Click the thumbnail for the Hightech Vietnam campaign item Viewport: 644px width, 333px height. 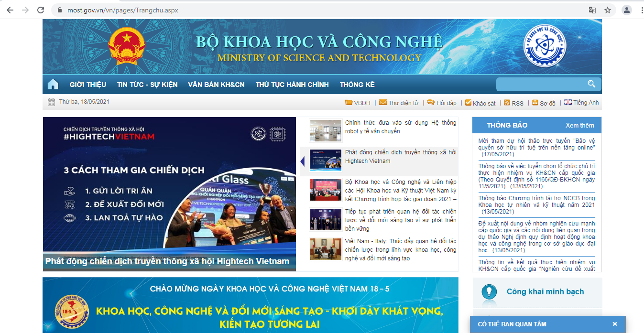pos(326,160)
